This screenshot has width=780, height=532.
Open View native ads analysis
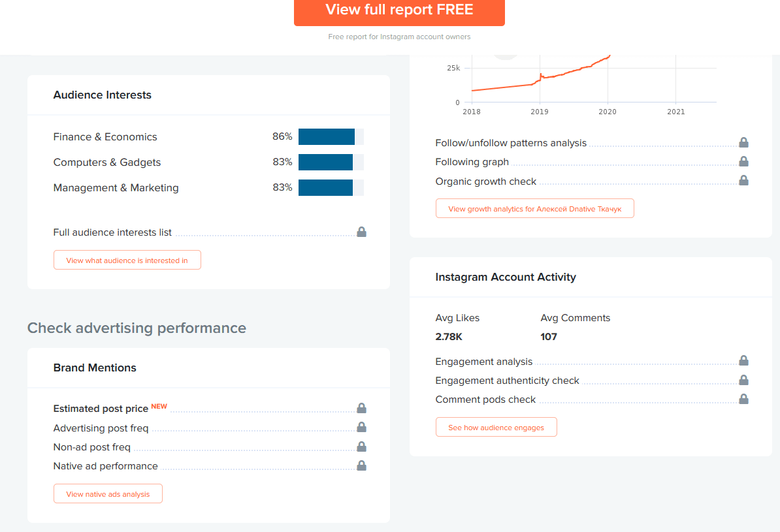108,493
